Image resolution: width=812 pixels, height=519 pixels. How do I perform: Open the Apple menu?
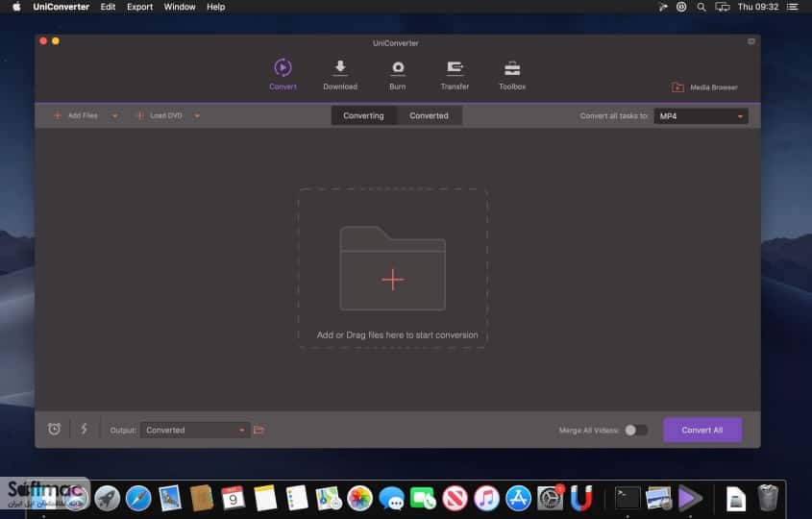[16, 7]
